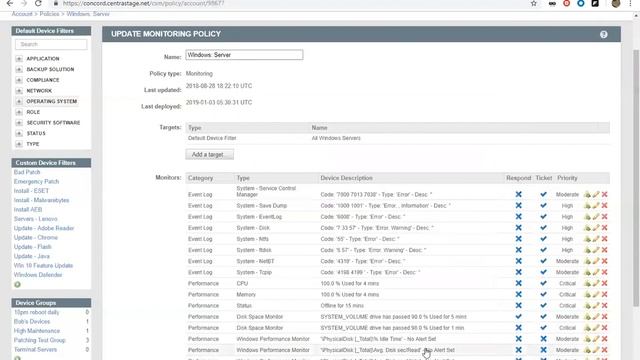Open the Update - Chrome filter
The image size is (640, 360).
point(36,238)
